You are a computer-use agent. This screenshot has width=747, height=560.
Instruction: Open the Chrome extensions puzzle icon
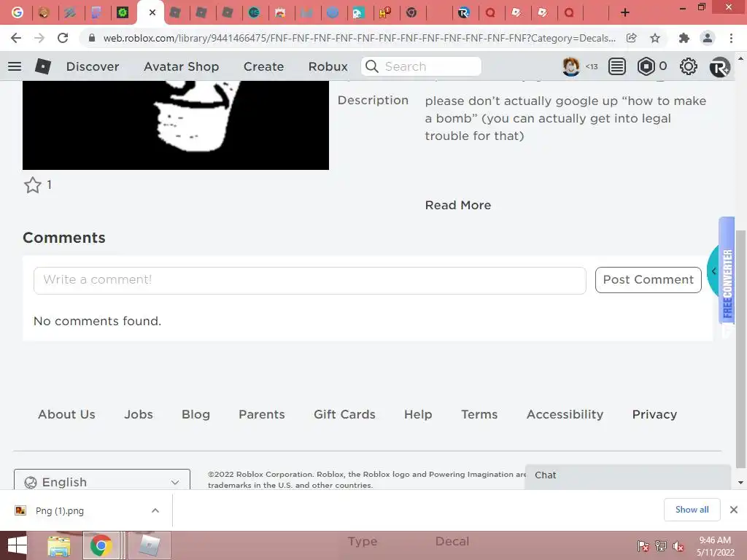[x=684, y=38]
